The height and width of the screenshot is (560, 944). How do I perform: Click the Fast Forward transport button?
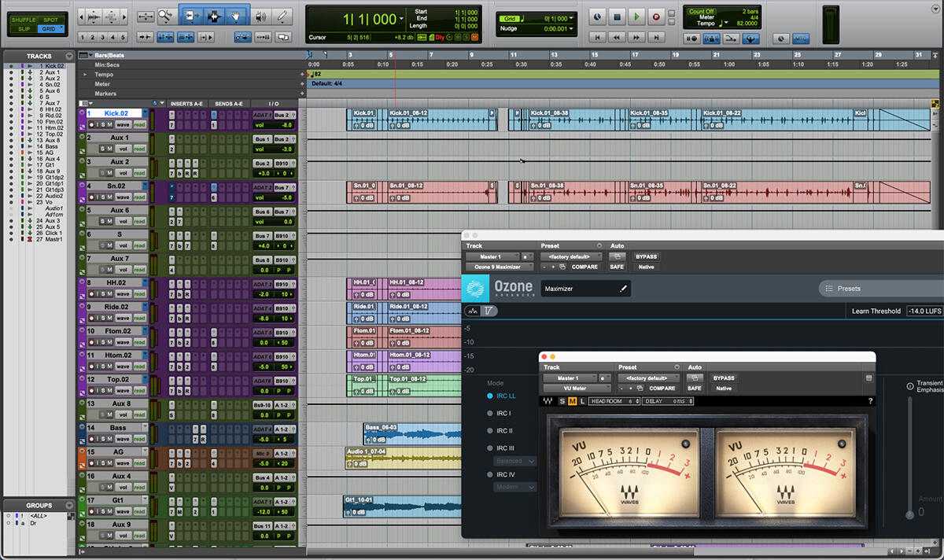tap(638, 37)
